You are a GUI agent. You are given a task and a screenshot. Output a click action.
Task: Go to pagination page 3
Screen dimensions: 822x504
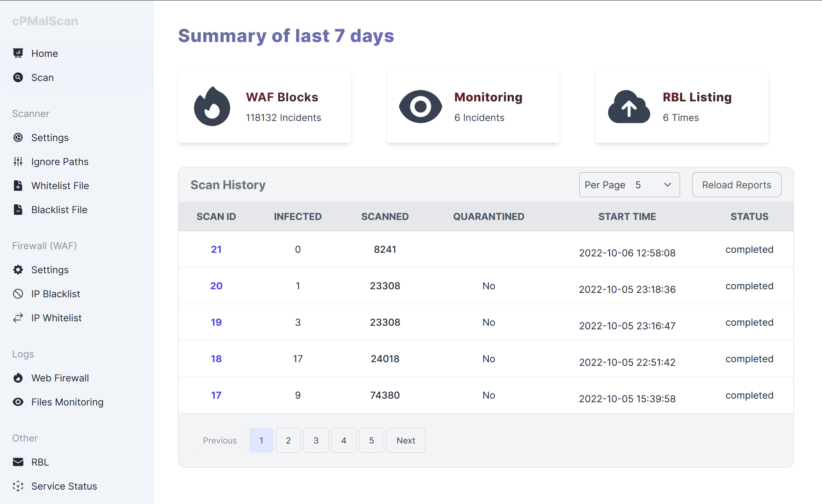click(316, 440)
